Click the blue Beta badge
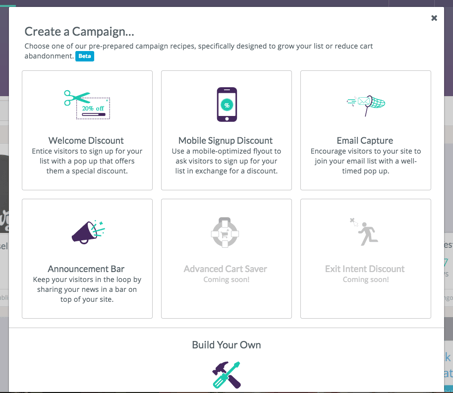The image size is (453, 393). pos(85,56)
